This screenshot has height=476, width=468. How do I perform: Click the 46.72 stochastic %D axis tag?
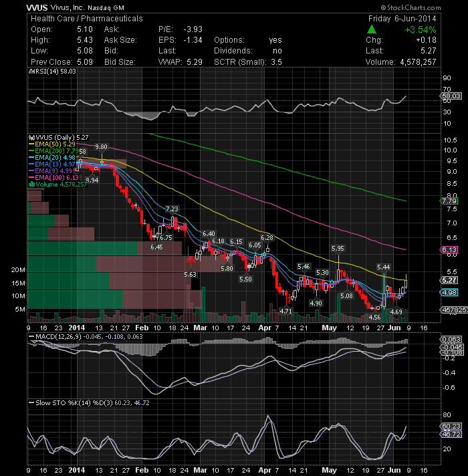pyautogui.click(x=451, y=434)
